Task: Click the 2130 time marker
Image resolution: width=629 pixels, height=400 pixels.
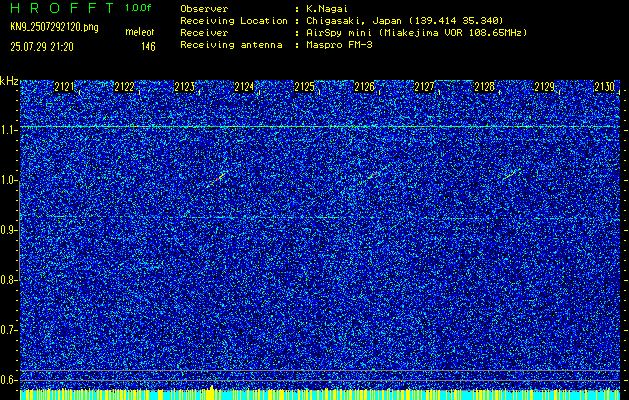Action: click(605, 87)
